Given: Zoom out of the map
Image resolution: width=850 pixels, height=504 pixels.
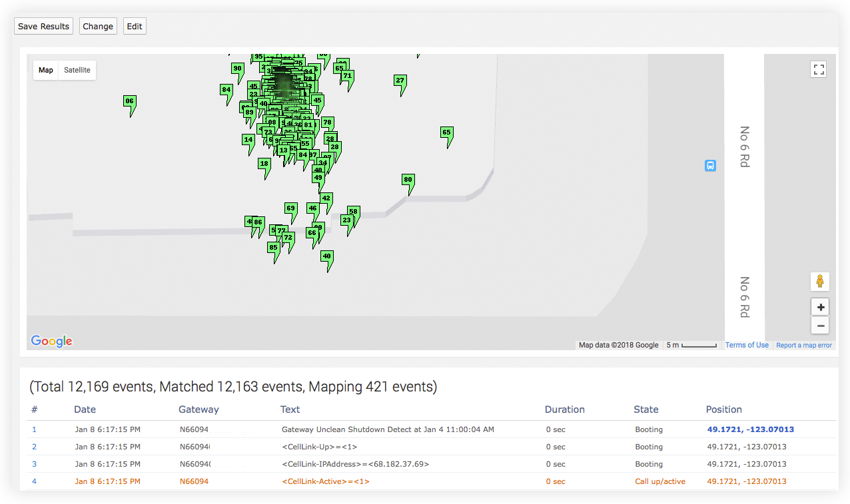Looking at the screenshot, I should [x=820, y=326].
